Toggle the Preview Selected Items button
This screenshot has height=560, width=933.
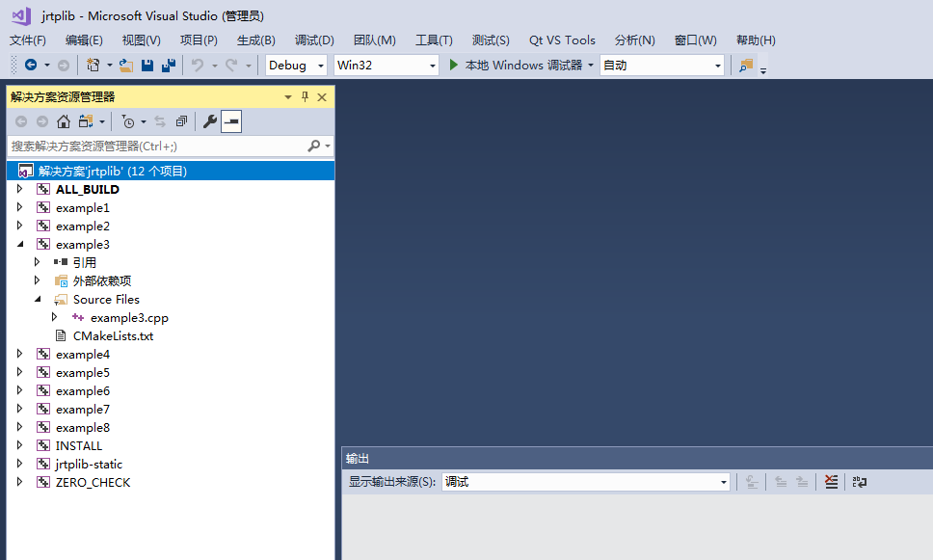(x=231, y=121)
